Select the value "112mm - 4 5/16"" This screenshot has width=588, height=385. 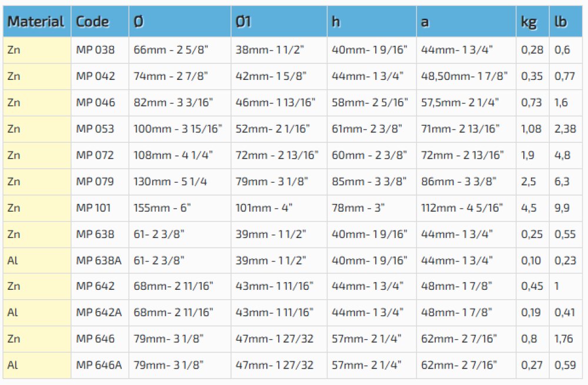pos(462,207)
